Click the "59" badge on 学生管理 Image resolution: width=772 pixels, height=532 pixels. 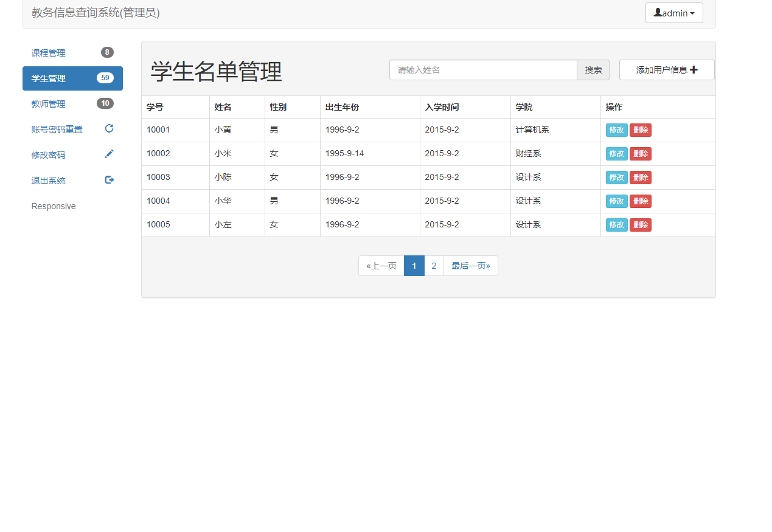tap(105, 77)
